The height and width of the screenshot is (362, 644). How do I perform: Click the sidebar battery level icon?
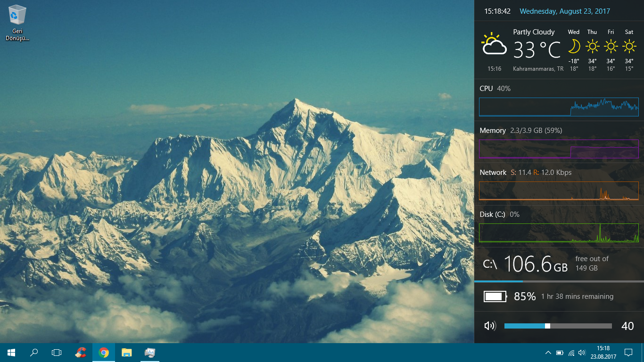[495, 296]
